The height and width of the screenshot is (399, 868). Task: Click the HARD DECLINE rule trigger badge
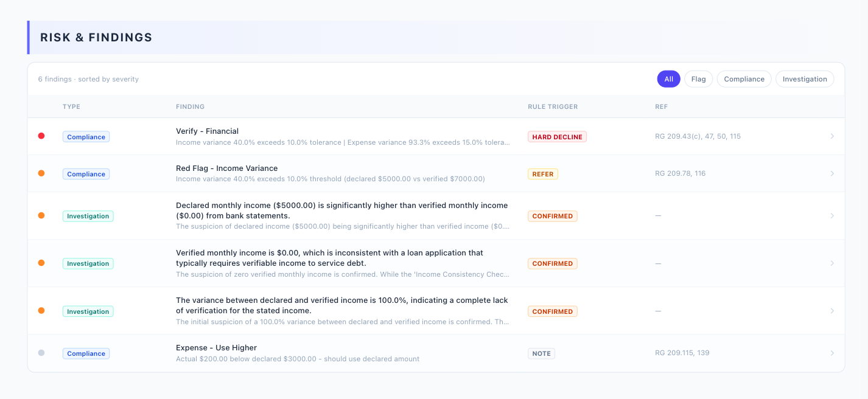(x=557, y=137)
